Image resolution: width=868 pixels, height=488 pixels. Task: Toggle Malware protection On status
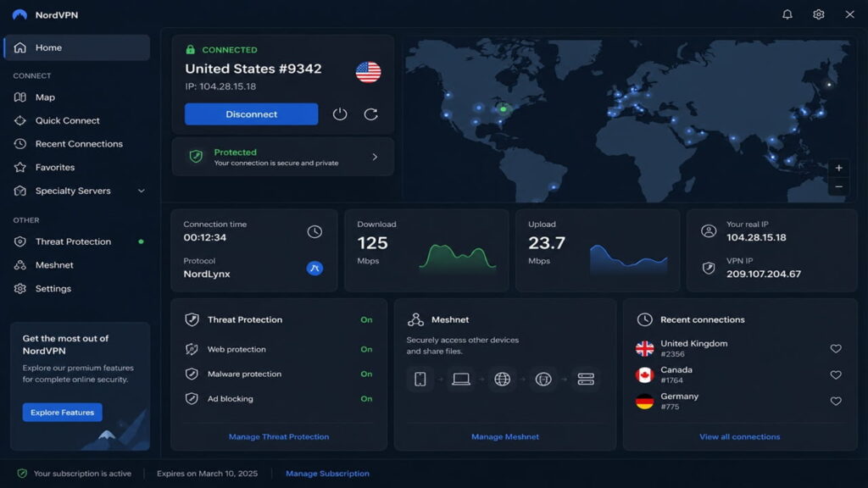(366, 374)
